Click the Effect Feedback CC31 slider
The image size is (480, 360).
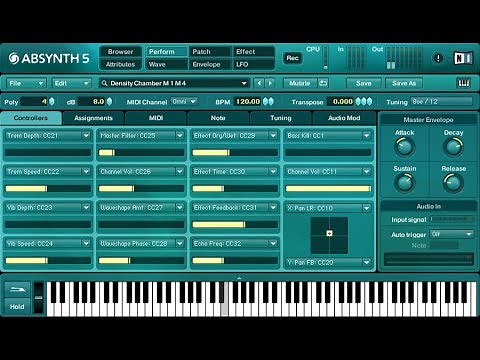pos(235,225)
